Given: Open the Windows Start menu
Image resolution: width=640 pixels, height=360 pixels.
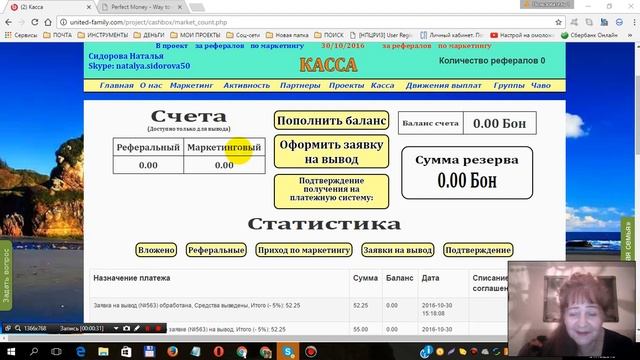Looking at the screenshot, I should [x=11, y=351].
